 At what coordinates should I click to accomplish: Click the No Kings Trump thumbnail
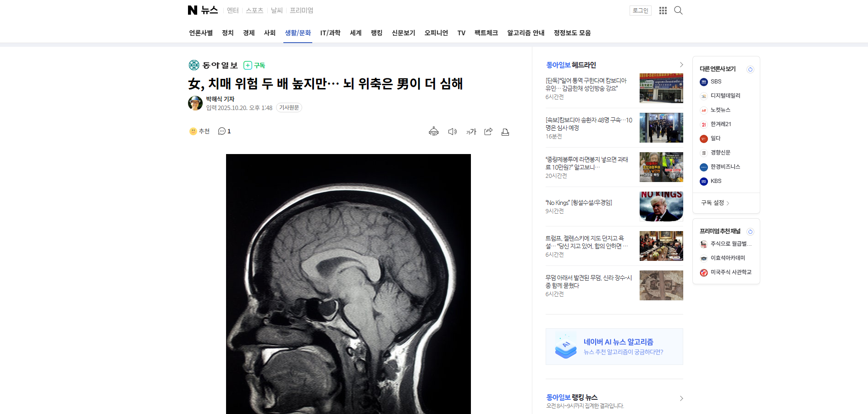pyautogui.click(x=661, y=206)
